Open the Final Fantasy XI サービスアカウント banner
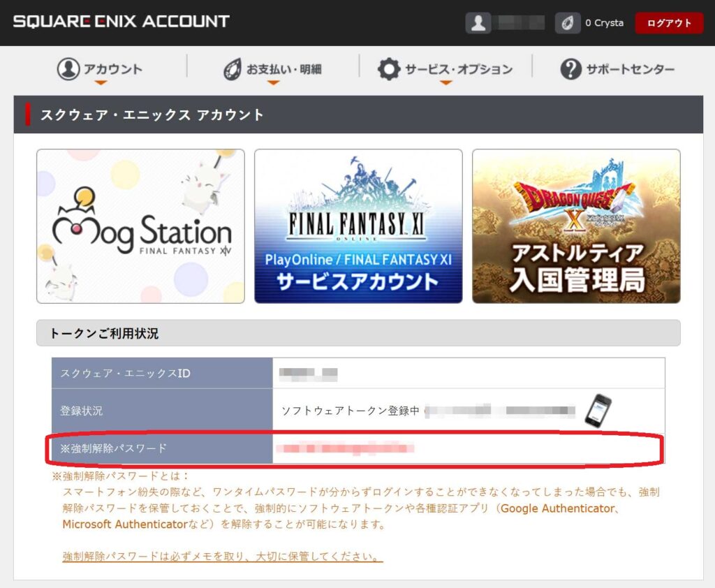This screenshot has width=715, height=588. pyautogui.click(x=358, y=226)
